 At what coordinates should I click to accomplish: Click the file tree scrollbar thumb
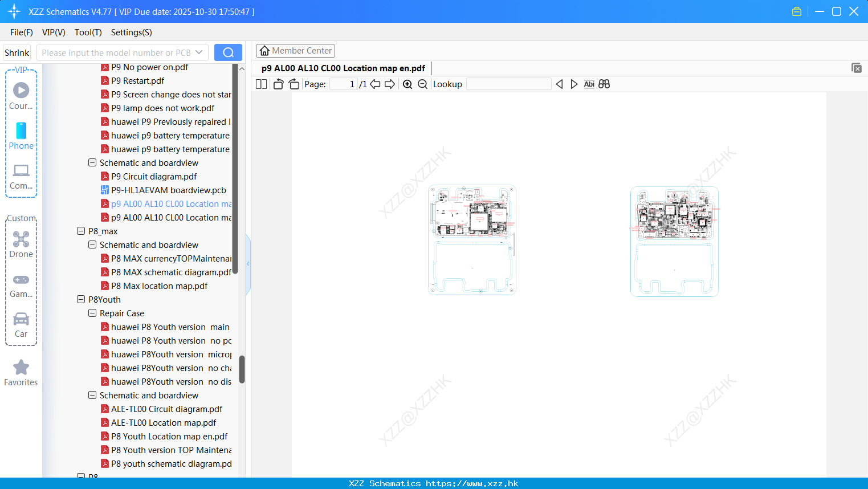pyautogui.click(x=242, y=369)
